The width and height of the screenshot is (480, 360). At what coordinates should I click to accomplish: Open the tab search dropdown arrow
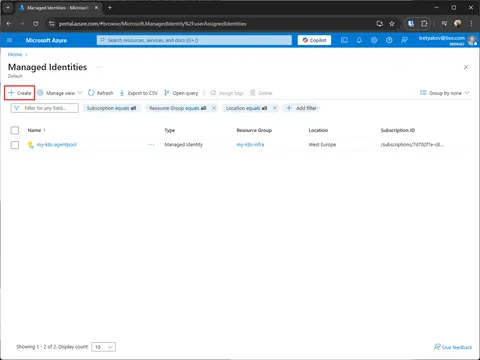[8, 8]
